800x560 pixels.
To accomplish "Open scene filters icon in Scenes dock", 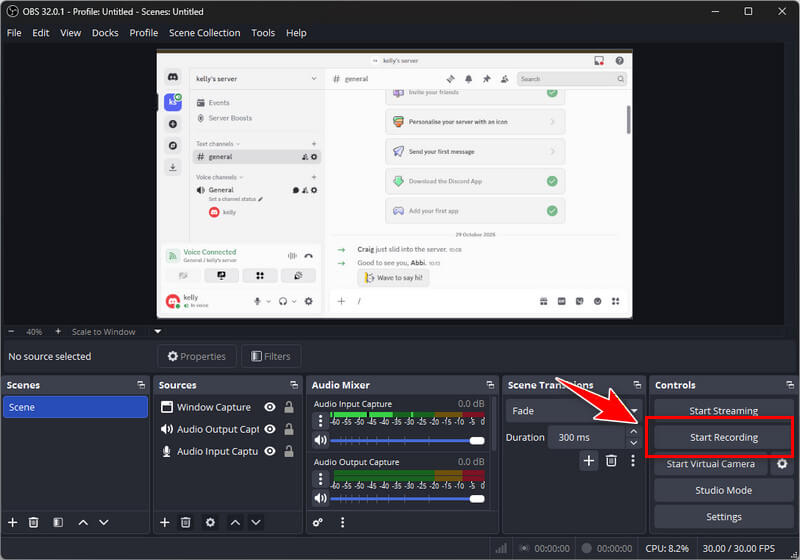I will coord(58,522).
